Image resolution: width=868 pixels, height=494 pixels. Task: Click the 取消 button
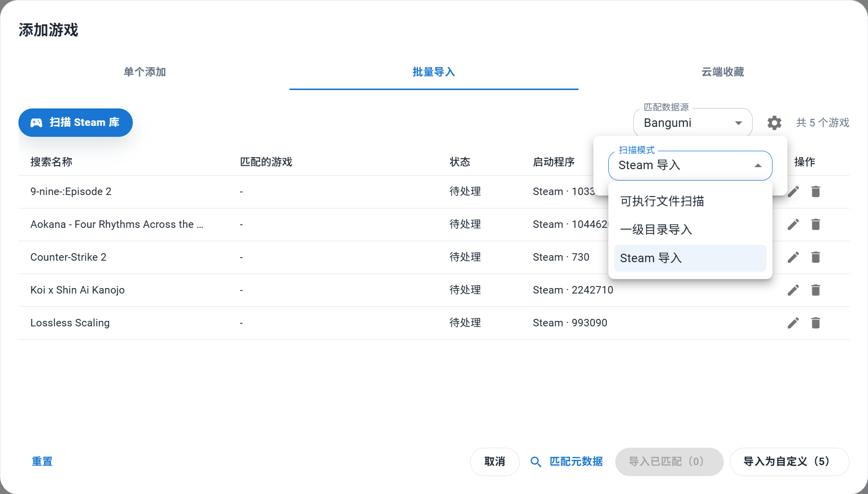click(x=494, y=462)
